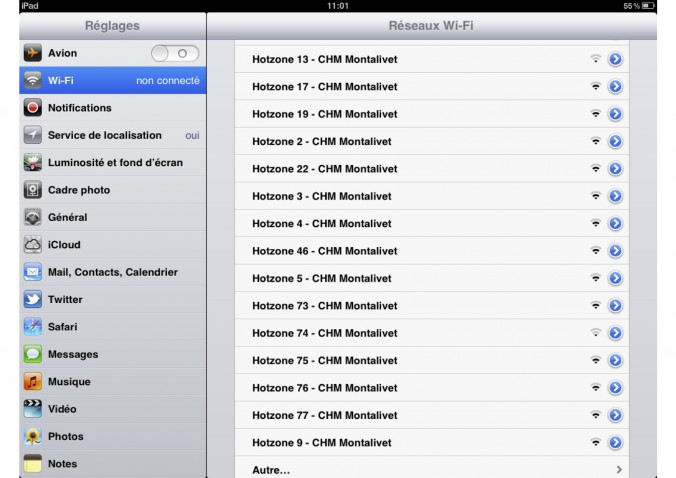
Task: Open details arrow for Hotzone 2
Action: 615,141
